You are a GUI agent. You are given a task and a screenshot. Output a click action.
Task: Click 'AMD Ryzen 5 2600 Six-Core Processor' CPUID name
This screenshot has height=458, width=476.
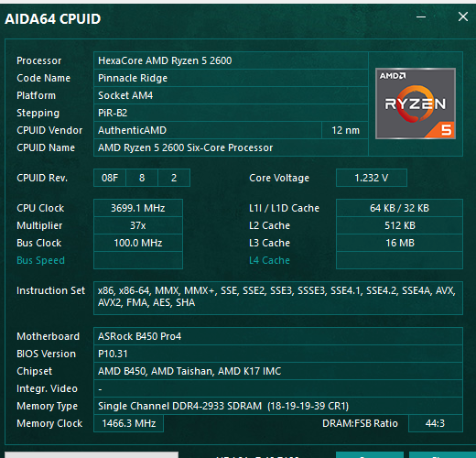click(x=231, y=147)
